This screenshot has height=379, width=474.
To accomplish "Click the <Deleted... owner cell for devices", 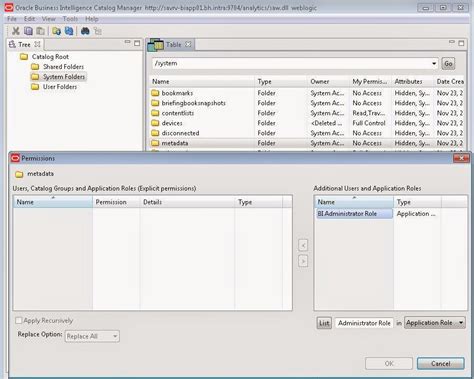I will pyautogui.click(x=326, y=123).
